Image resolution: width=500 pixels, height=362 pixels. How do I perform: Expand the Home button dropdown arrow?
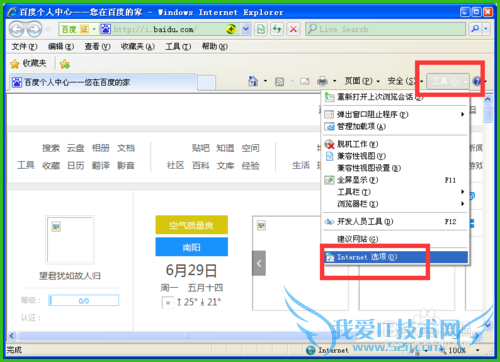pos(266,81)
